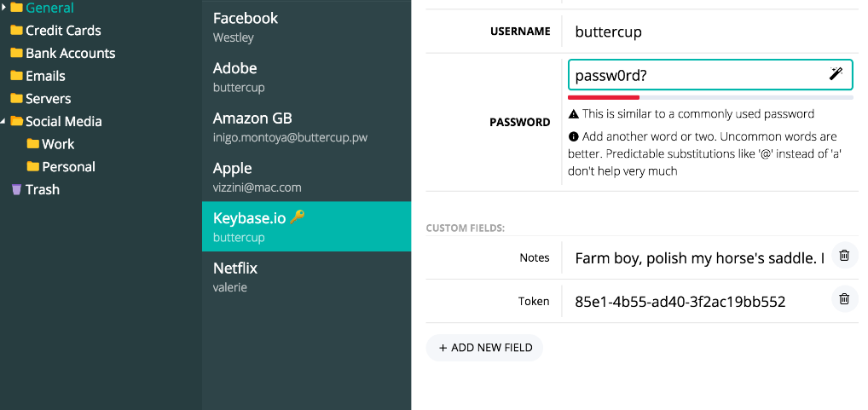Screen dimensions: 868x410
Task: Select the Adobe entry
Action: [x=306, y=77]
